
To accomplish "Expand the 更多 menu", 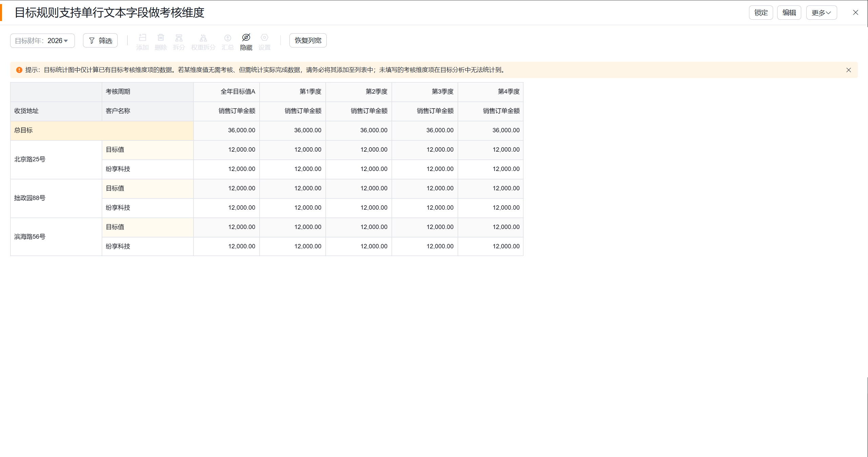I will pos(821,13).
